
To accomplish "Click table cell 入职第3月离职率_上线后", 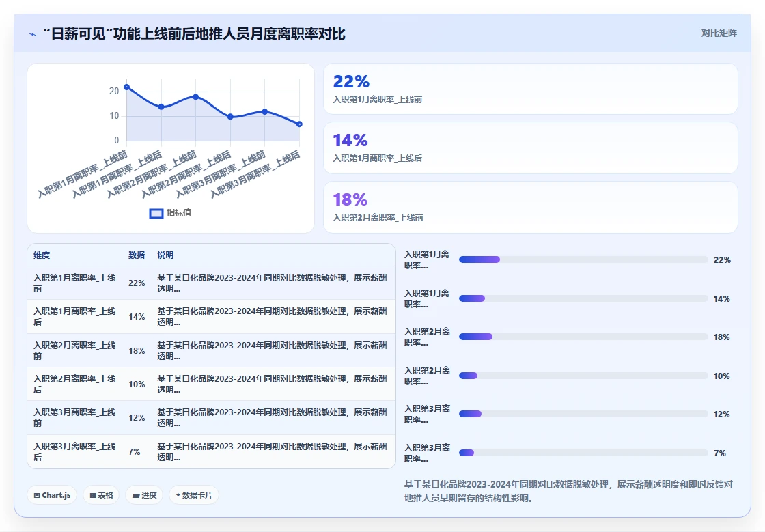I will pos(74,452).
